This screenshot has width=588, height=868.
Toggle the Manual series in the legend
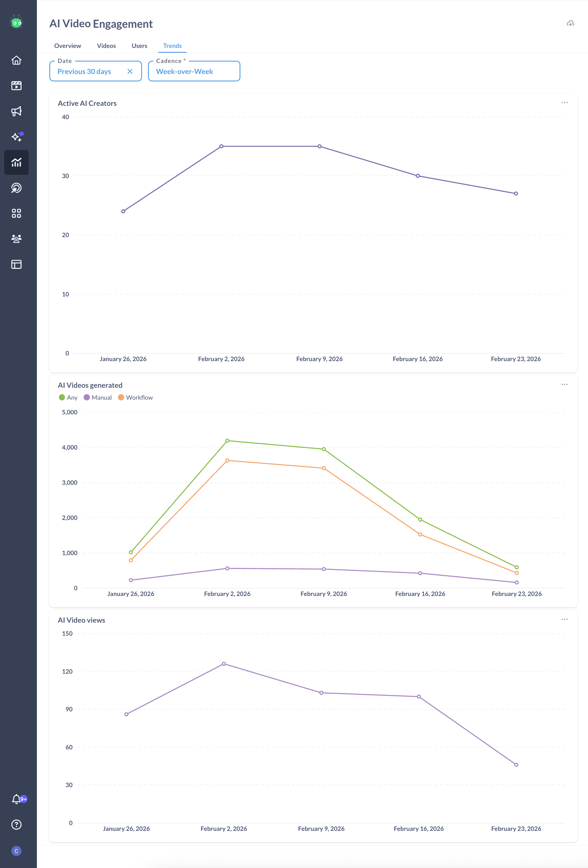coord(98,397)
